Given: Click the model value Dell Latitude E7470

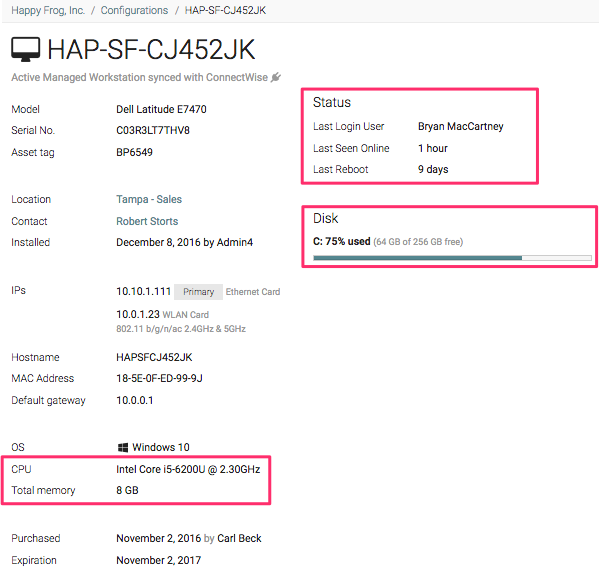Looking at the screenshot, I should 161,109.
